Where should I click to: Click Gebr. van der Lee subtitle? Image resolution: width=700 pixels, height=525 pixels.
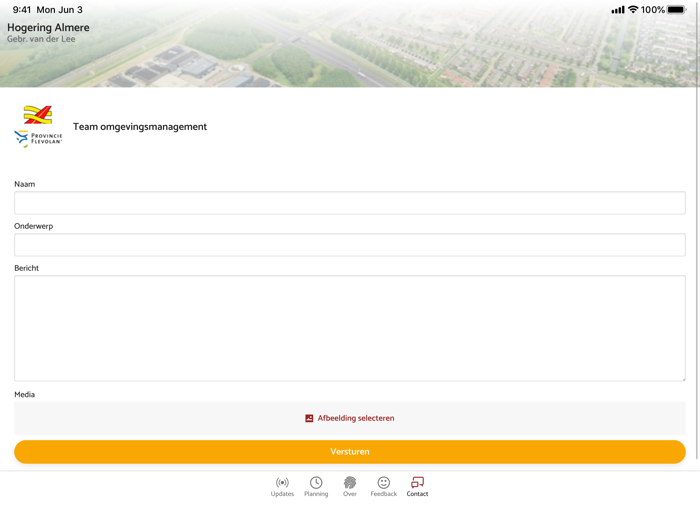[x=41, y=39]
